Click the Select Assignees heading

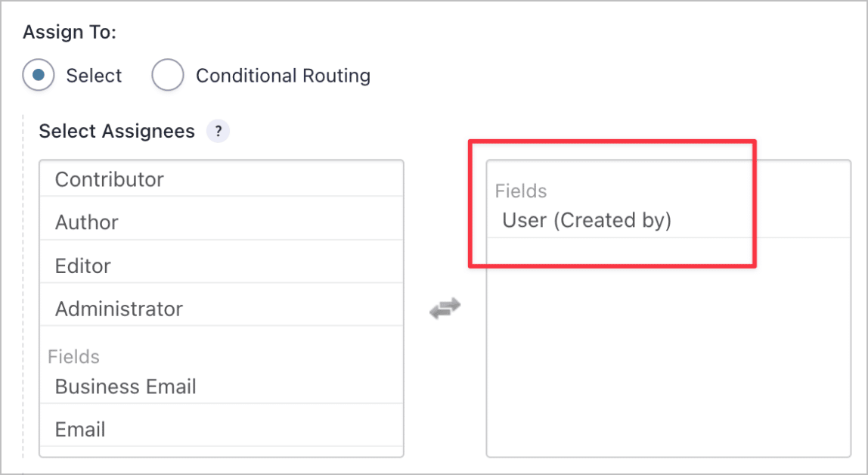(116, 131)
